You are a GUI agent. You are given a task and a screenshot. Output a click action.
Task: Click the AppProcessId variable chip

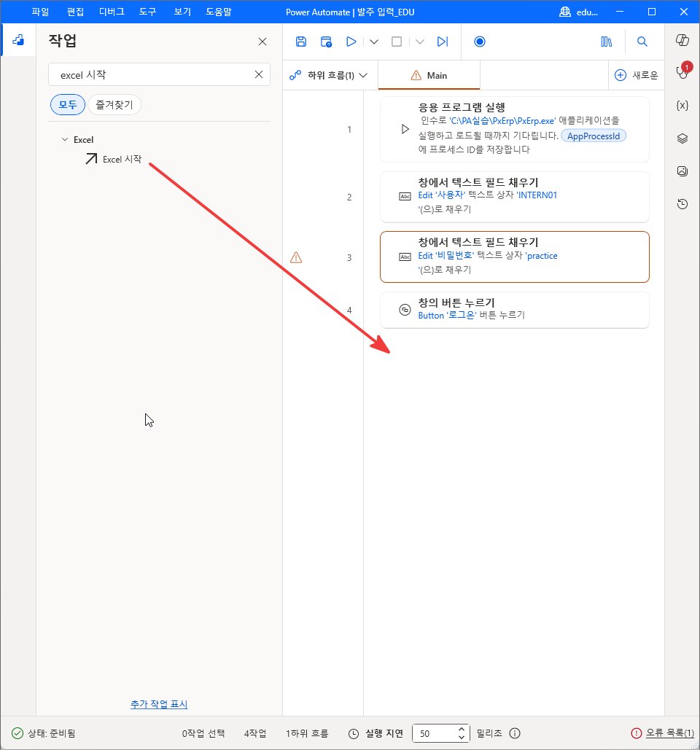pyautogui.click(x=594, y=136)
